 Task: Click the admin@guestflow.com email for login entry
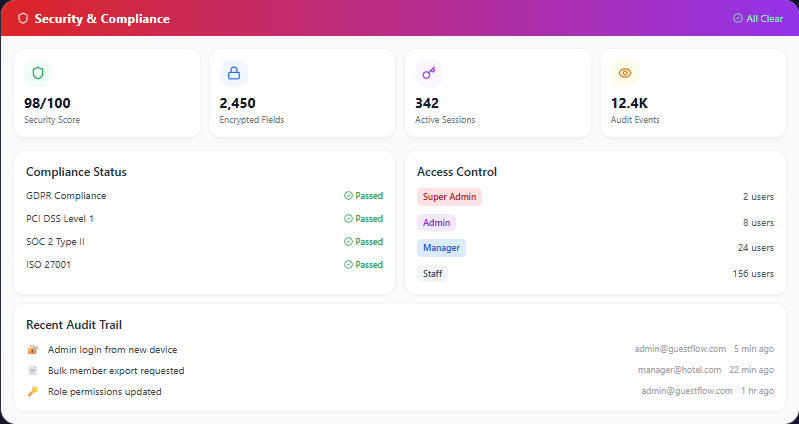(680, 349)
